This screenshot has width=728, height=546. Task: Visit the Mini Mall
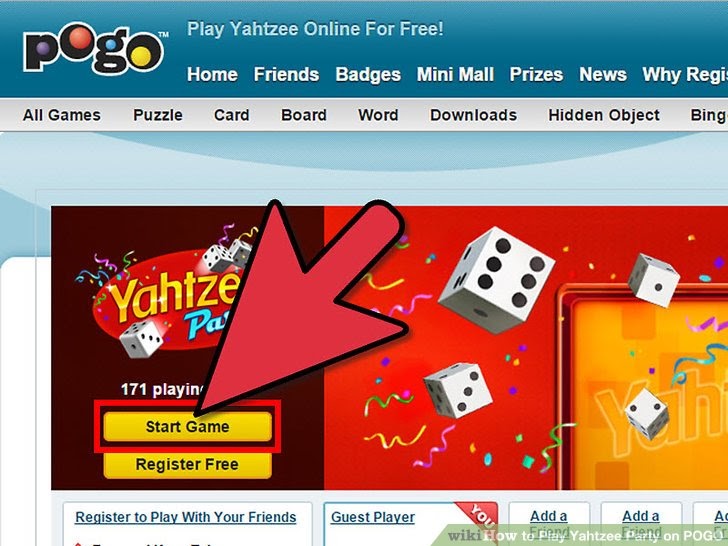click(455, 74)
